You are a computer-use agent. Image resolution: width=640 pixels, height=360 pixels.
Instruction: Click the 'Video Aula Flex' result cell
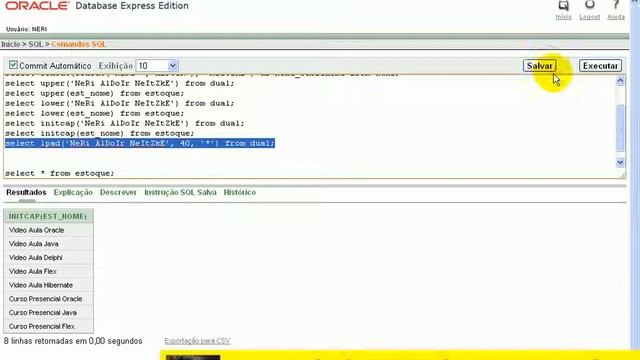[48, 271]
